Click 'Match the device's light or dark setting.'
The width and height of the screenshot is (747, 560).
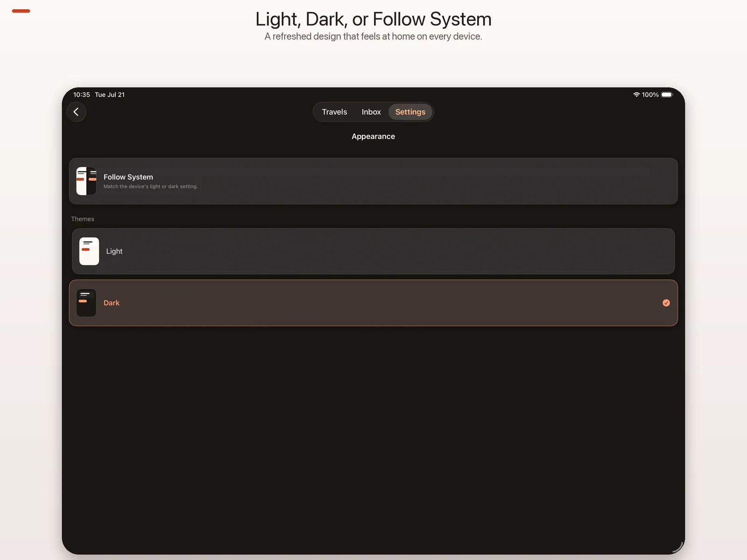tap(151, 187)
